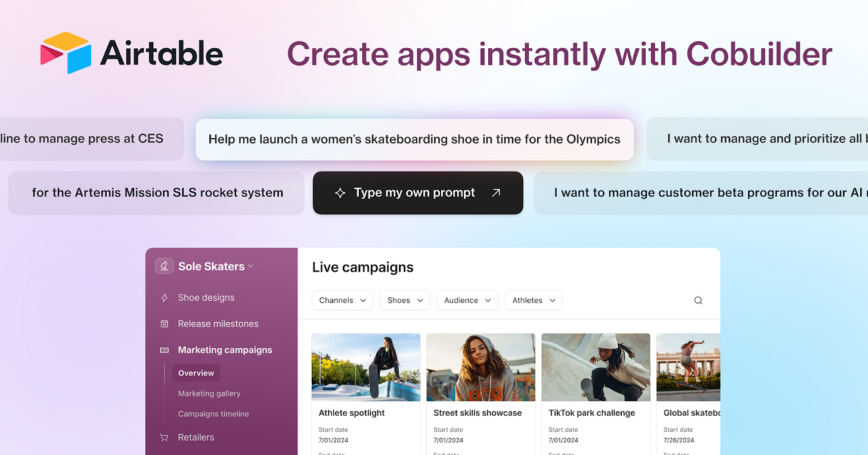This screenshot has width=868, height=455.
Task: Click the Live campaigns heading
Action: click(x=363, y=267)
